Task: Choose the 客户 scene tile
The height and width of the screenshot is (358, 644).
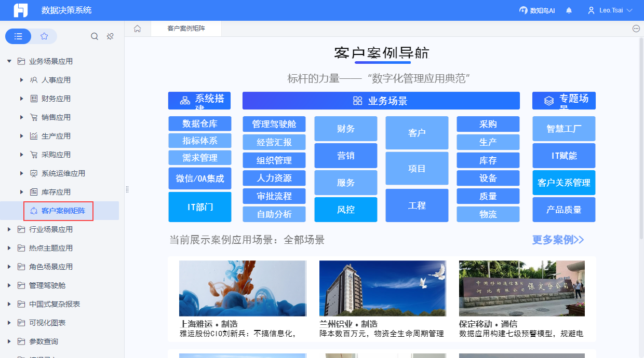Action: (417, 133)
